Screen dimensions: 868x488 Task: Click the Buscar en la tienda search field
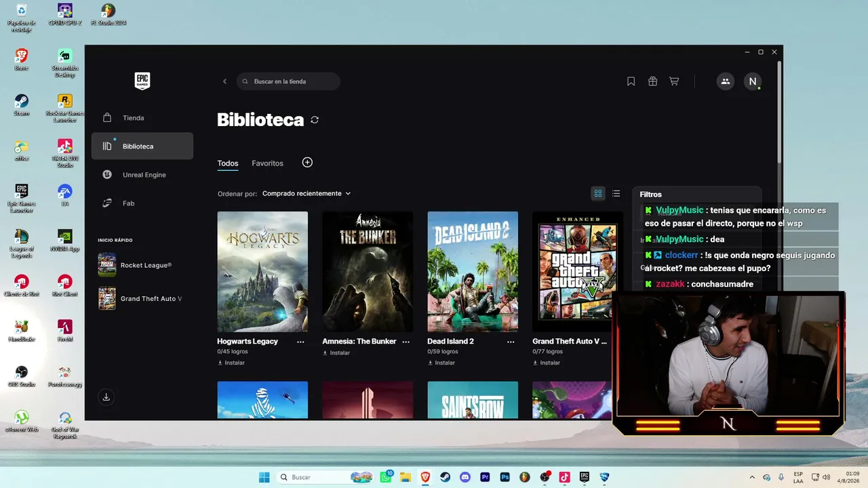pyautogui.click(x=288, y=81)
